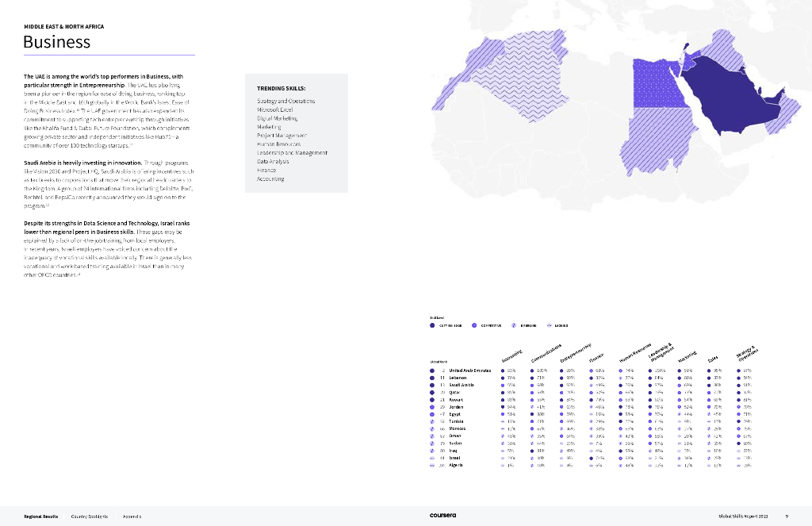This screenshot has width=812, height=526.
Task: Select Project Management in trending skills
Action: [282, 136]
